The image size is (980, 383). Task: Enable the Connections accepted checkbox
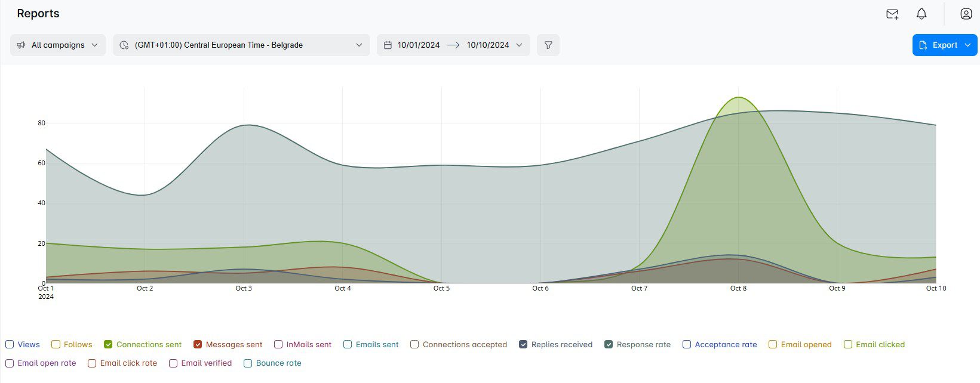(414, 344)
